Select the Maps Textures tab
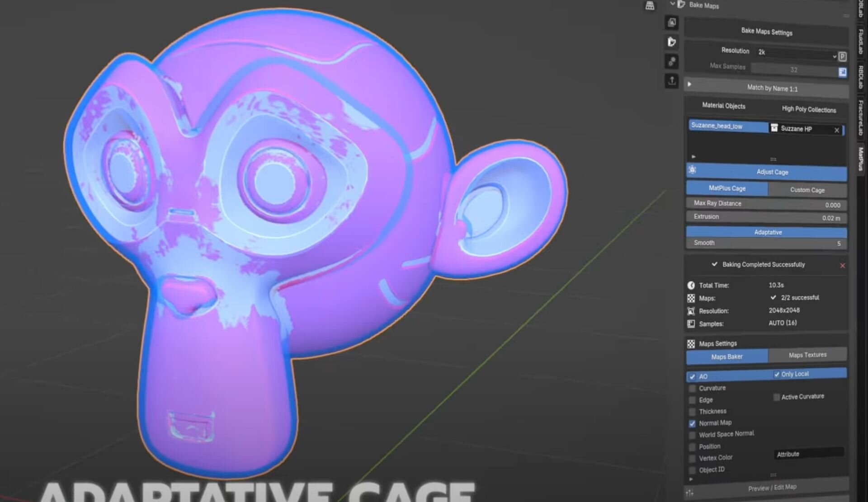The image size is (868, 502). (807, 355)
